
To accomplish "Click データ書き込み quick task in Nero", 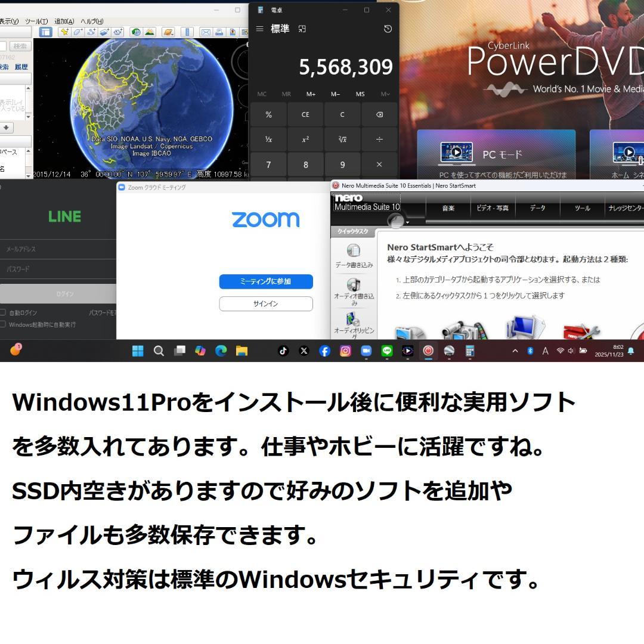I will tap(354, 256).
